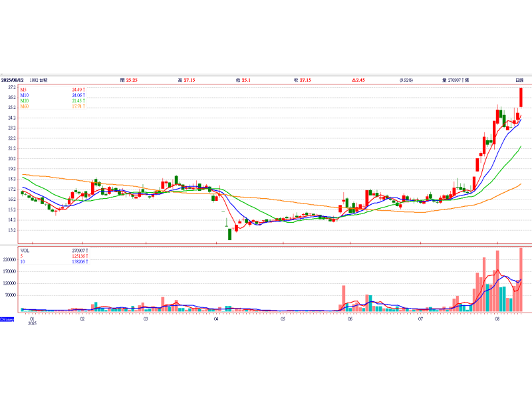
Task: Click the 08 month marker on time axis
Action: point(497,319)
